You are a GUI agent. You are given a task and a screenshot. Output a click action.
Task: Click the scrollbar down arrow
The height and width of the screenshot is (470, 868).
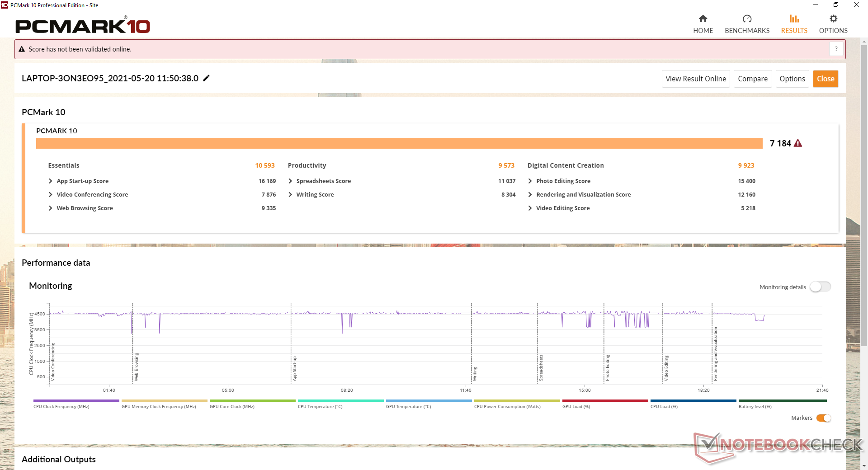[864, 466]
